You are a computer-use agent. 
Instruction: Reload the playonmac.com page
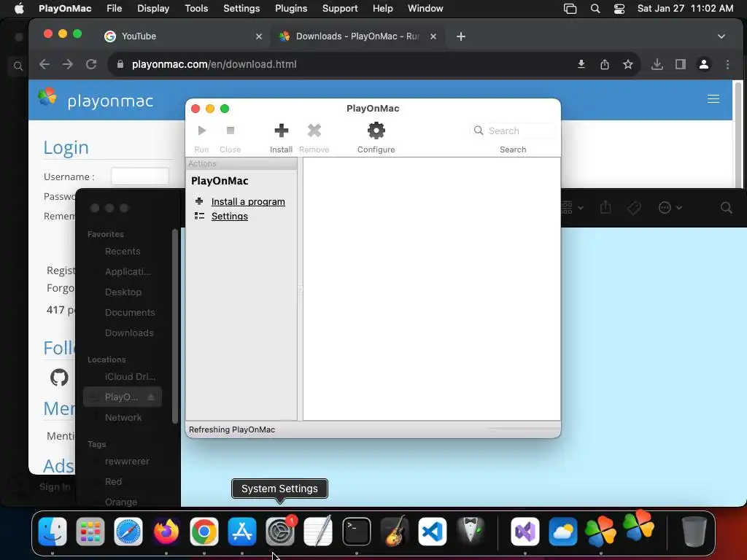[x=91, y=64]
